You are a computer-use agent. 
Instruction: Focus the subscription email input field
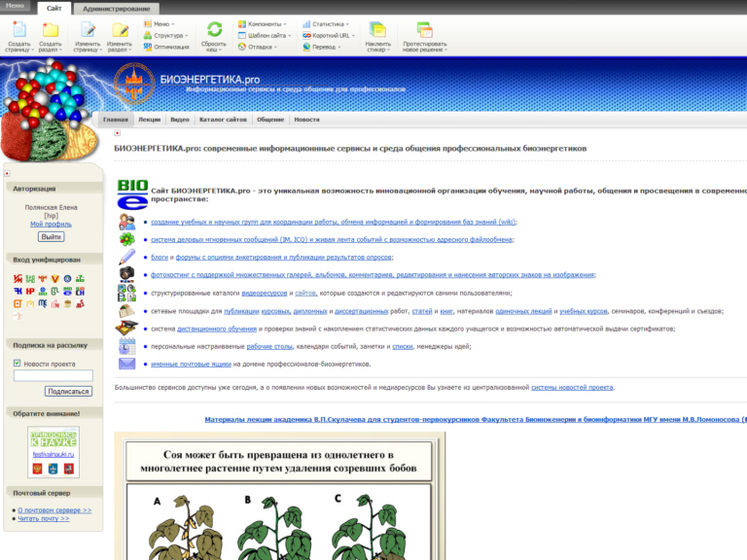pos(53,375)
